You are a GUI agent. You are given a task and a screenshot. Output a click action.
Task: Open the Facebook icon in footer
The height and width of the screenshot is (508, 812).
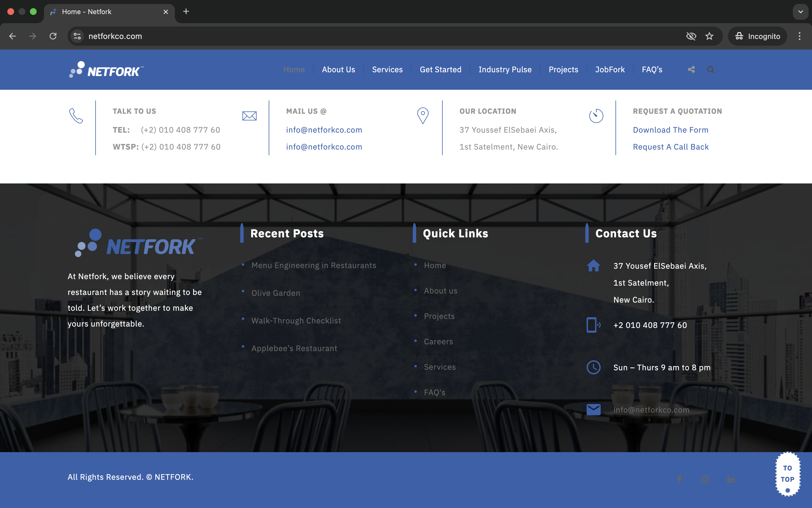[x=679, y=479]
